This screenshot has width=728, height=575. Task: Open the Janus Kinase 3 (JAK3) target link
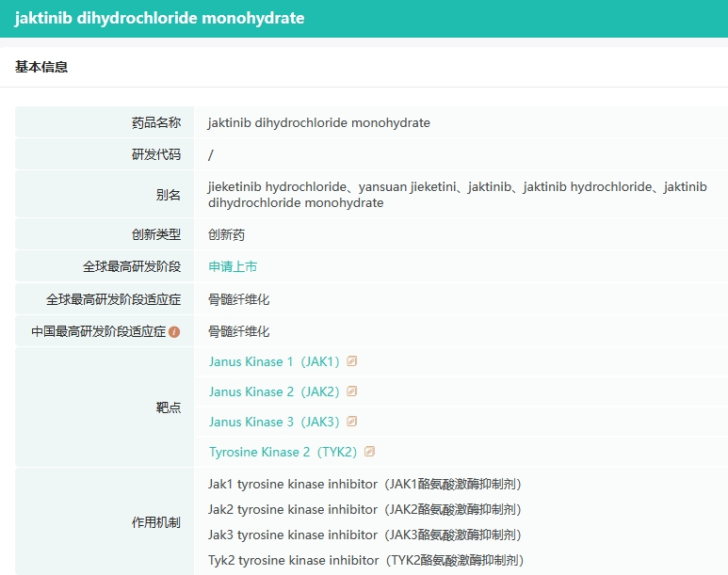(x=273, y=422)
